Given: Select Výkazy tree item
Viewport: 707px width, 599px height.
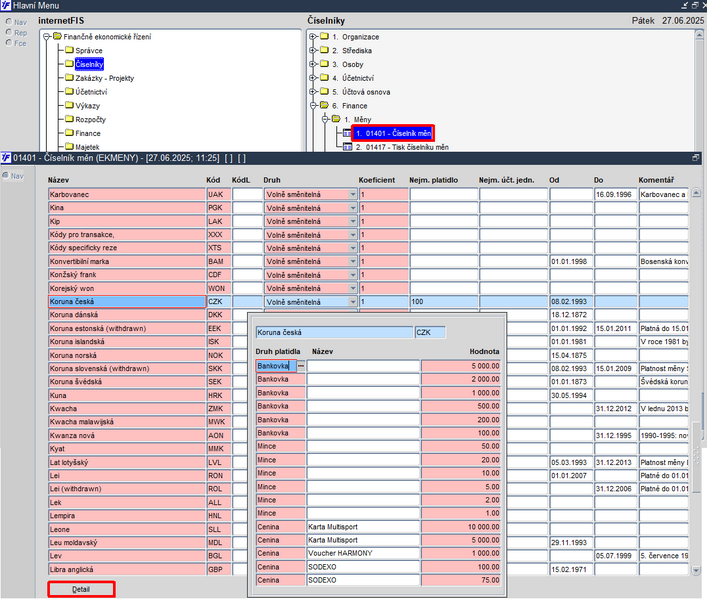Looking at the screenshot, I should [87, 106].
